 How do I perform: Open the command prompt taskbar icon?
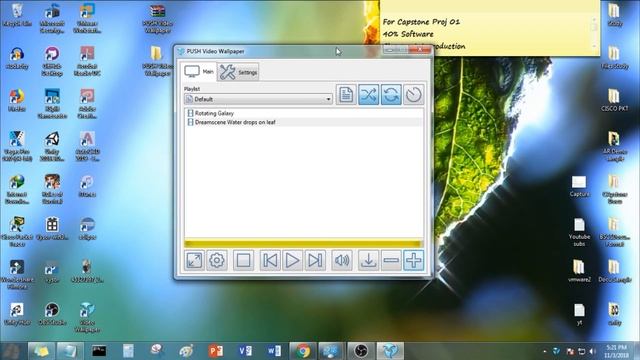99,351
